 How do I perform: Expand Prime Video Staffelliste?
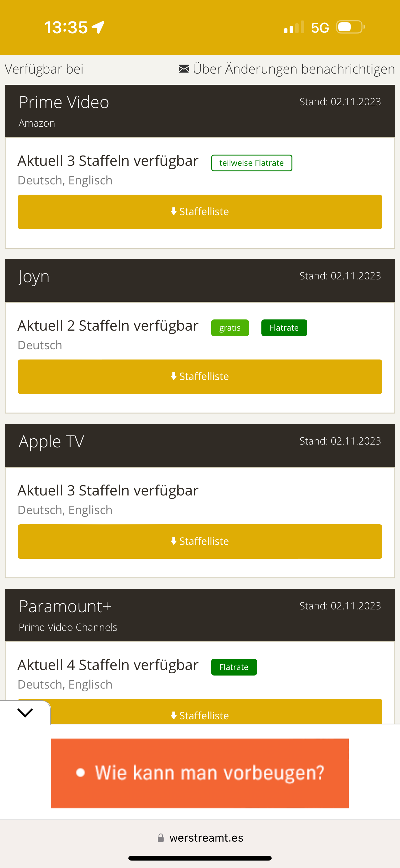(x=200, y=212)
